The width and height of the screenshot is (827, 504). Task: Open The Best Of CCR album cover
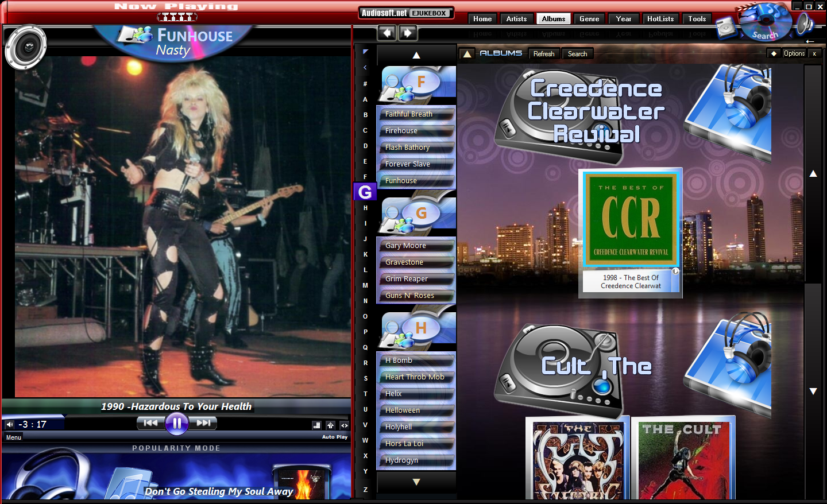coord(631,220)
